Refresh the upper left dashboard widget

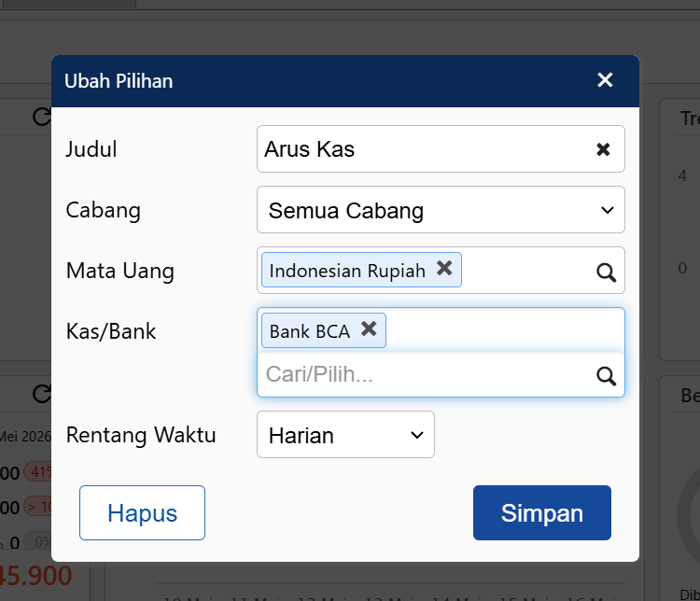pyautogui.click(x=42, y=117)
